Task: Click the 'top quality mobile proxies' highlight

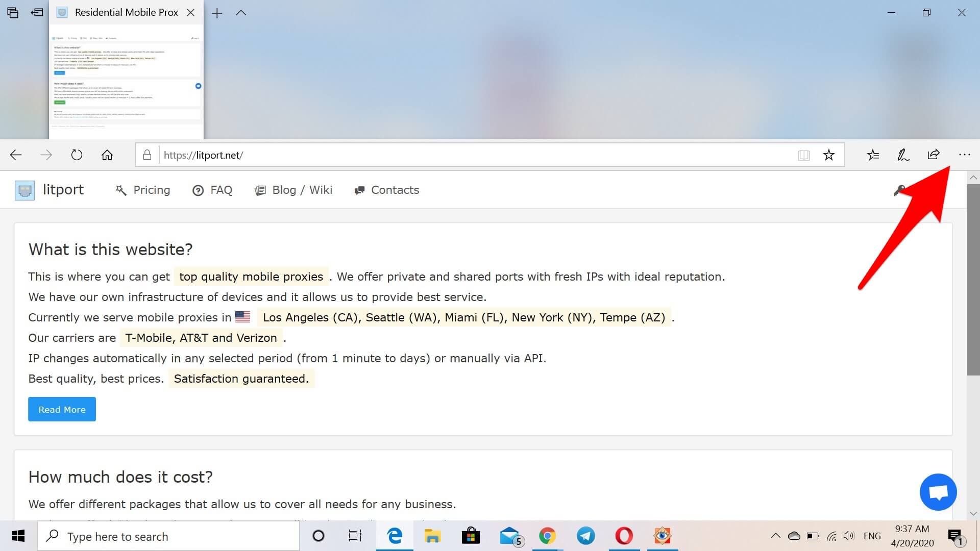Action: click(x=251, y=277)
